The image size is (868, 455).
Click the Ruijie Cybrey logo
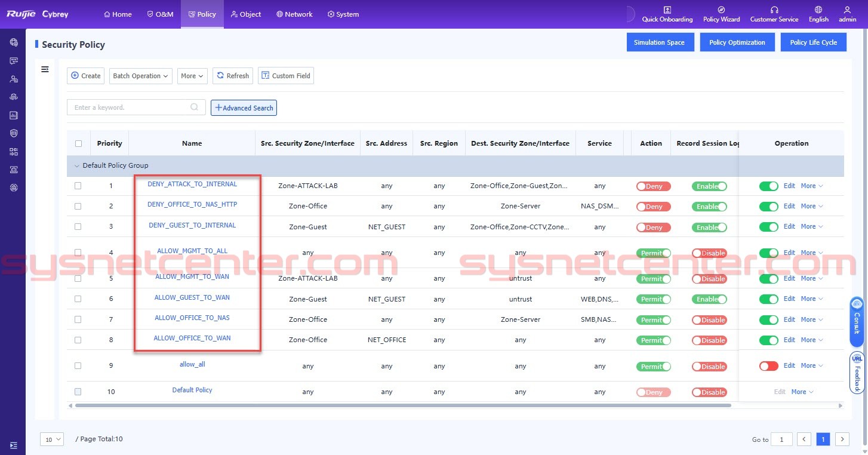pos(38,14)
